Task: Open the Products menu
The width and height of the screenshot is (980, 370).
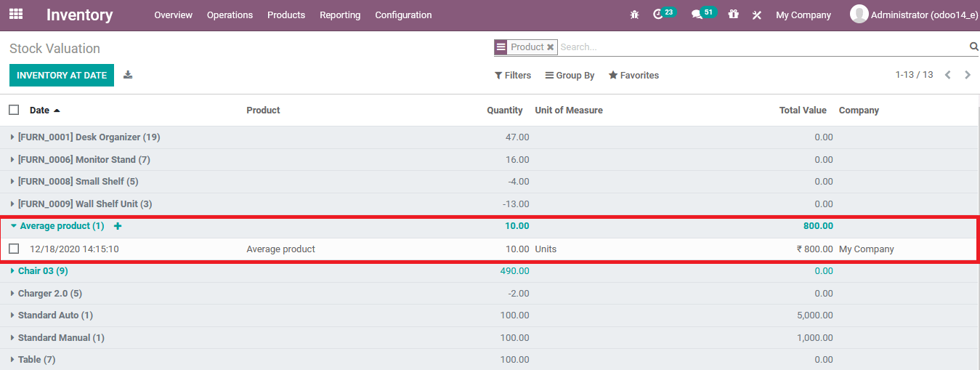Action: [286, 15]
